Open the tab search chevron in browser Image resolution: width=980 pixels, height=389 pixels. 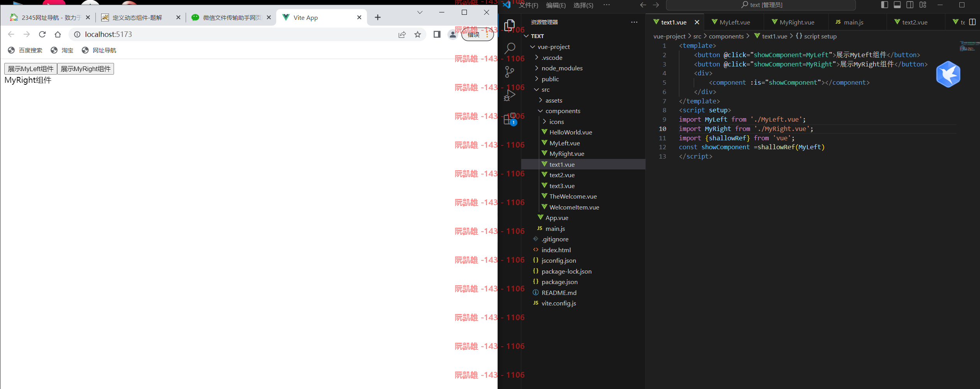coord(420,12)
